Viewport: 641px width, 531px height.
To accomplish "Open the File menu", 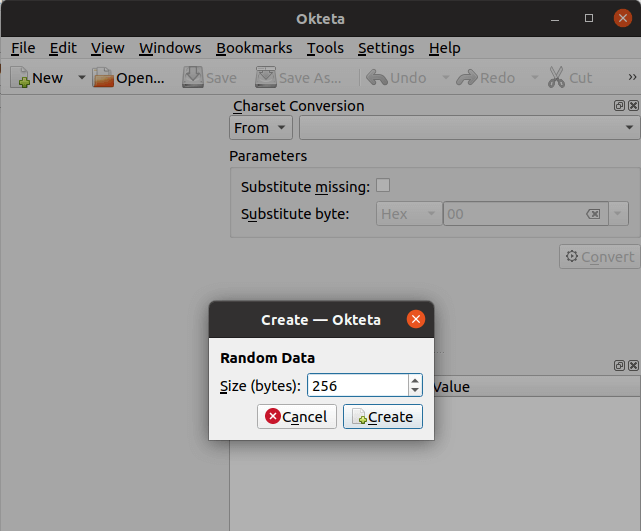I will pos(23,48).
